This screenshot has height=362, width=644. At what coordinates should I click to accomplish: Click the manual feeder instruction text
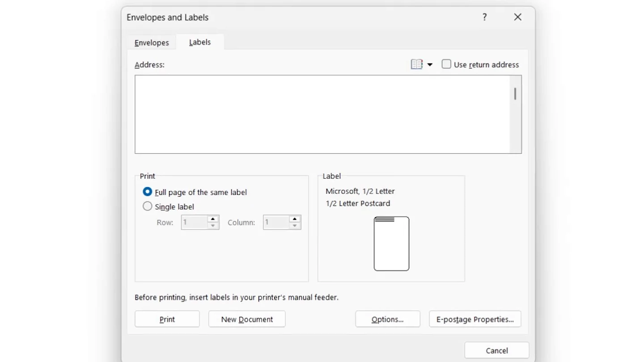click(x=237, y=297)
